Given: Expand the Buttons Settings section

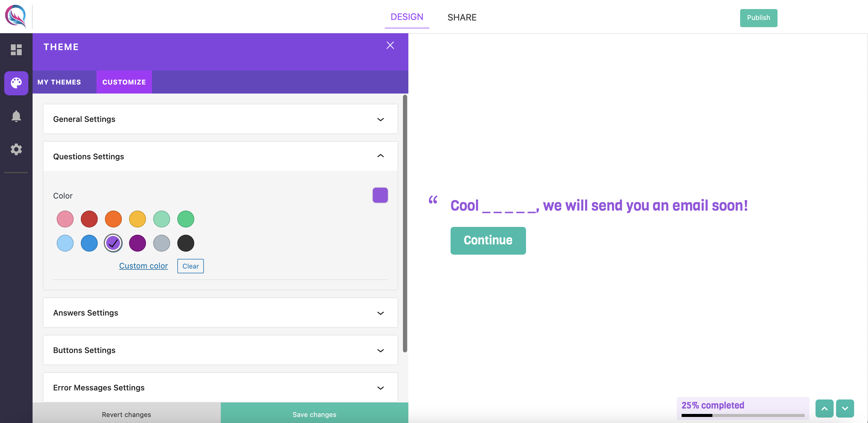Looking at the screenshot, I should pyautogui.click(x=220, y=350).
